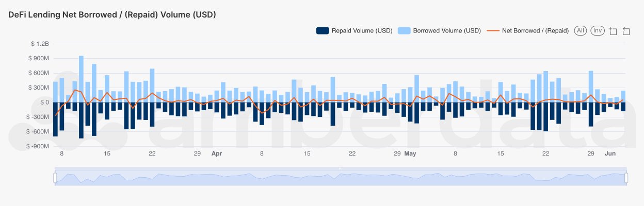This screenshot has height=206, width=644.
Task: Click the top center grip of the range slider
Action: tap(341, 168)
